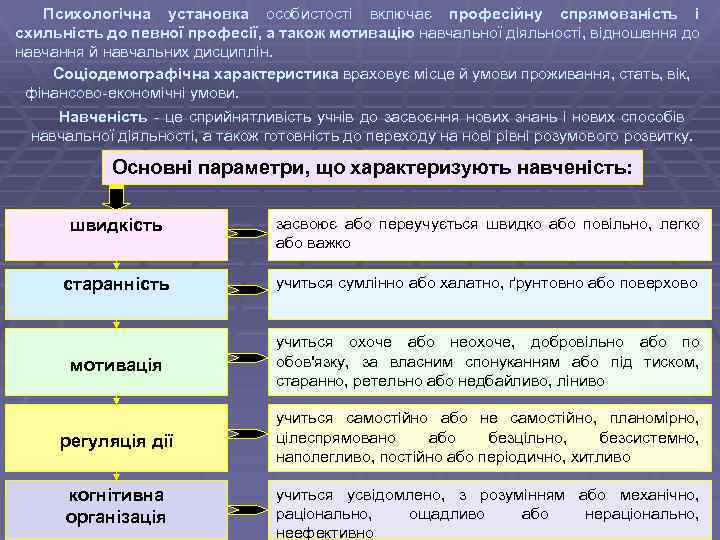Click description 'учиться усвідомлено, з розумінням'

[489, 510]
